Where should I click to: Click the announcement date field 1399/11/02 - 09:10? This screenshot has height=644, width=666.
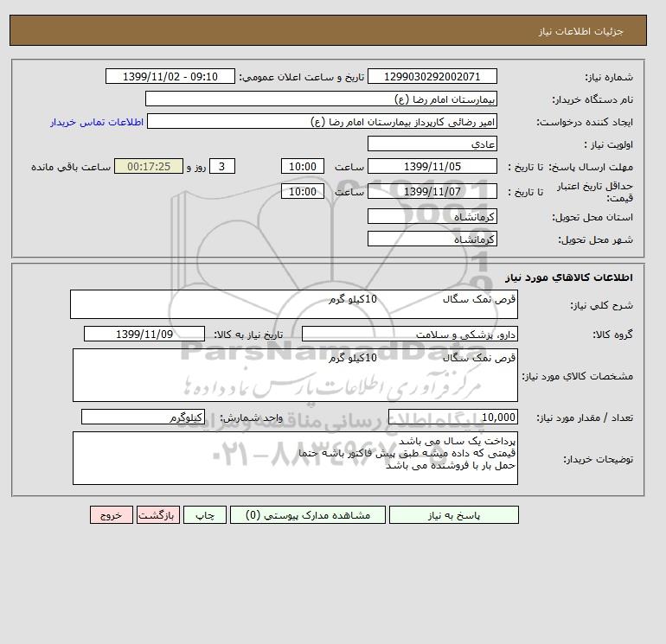[170, 76]
